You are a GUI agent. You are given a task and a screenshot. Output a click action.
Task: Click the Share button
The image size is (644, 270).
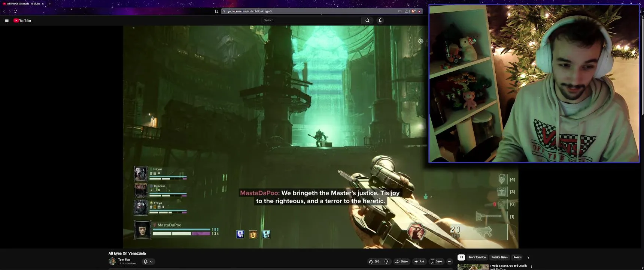tap(401, 261)
